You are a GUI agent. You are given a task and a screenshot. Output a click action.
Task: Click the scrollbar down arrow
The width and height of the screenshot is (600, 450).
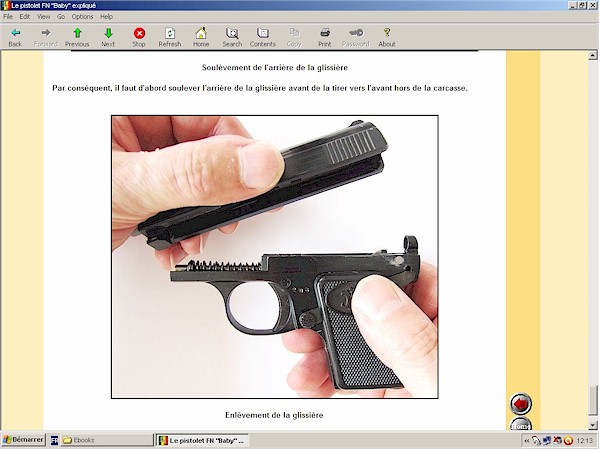pos(593,425)
